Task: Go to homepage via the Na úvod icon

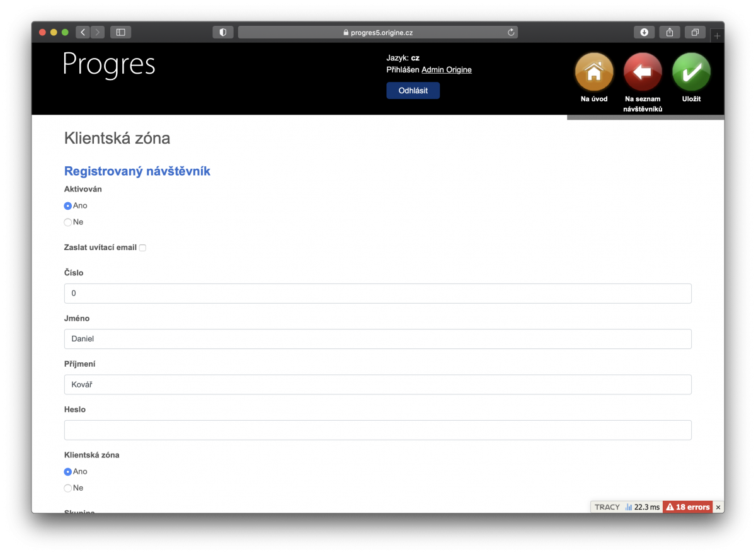Action: 593,71
